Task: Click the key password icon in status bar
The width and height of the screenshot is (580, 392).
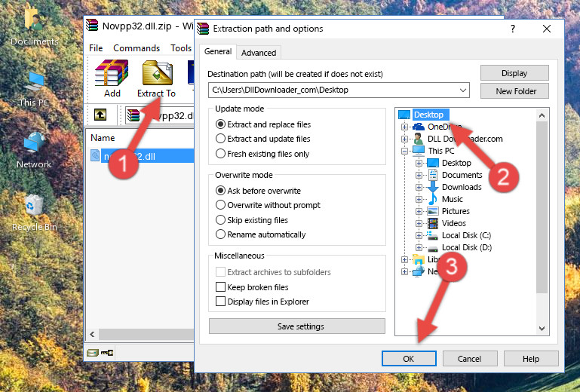Action: coord(107,353)
